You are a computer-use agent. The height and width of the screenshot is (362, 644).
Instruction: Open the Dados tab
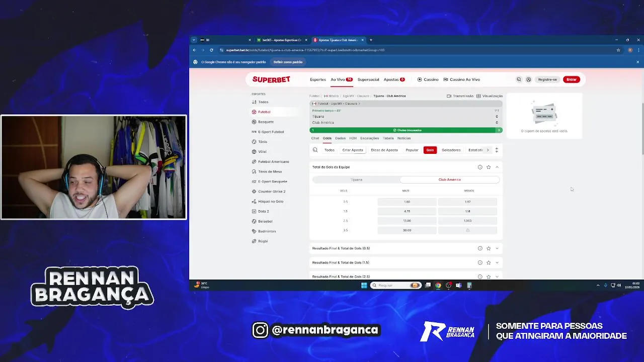[341, 138]
